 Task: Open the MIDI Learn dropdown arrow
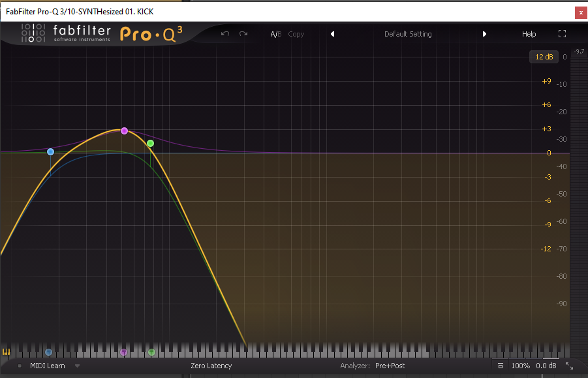[77, 366]
